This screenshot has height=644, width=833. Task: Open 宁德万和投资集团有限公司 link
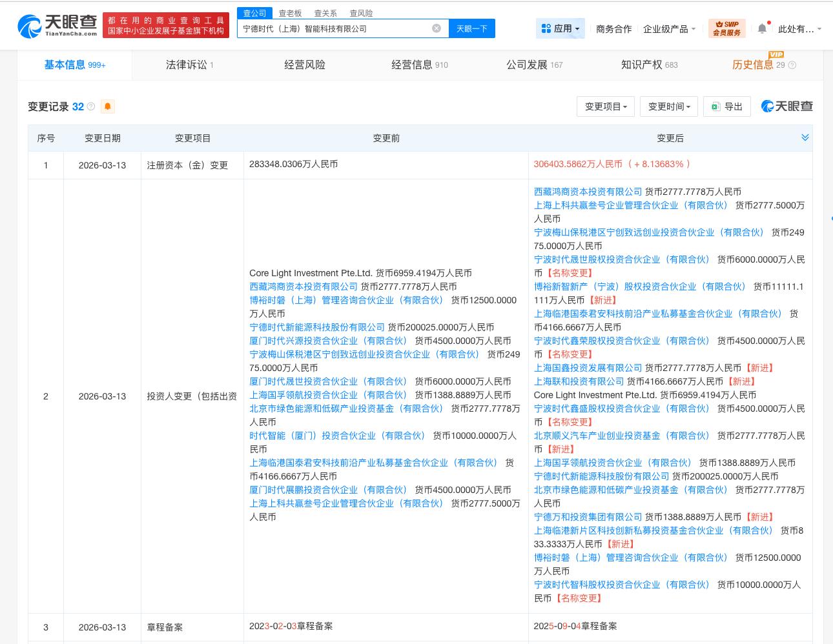click(x=588, y=517)
